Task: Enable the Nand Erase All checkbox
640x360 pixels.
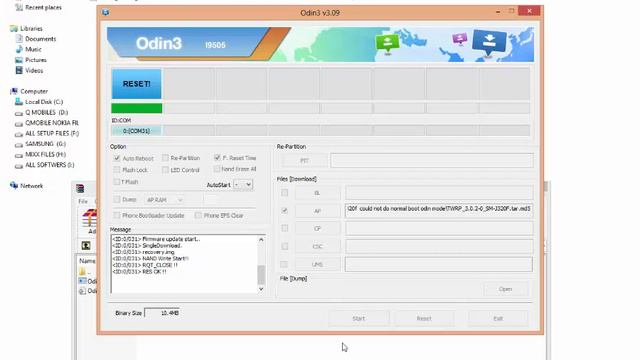Action: tap(217, 169)
